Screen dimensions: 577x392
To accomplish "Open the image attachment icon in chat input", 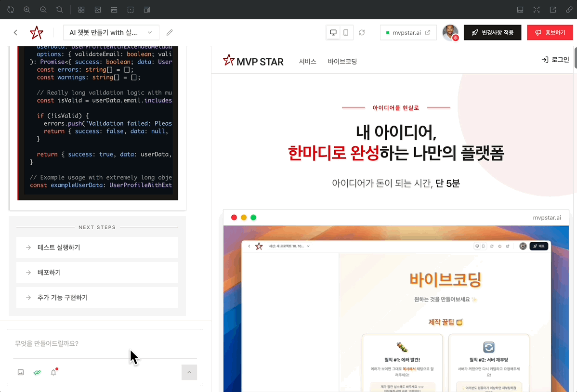I will pyautogui.click(x=20, y=372).
